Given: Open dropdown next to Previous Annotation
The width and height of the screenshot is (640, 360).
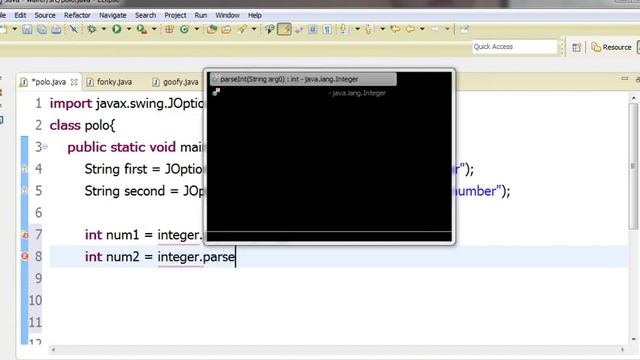Looking at the screenshot, I should pos(382,29).
